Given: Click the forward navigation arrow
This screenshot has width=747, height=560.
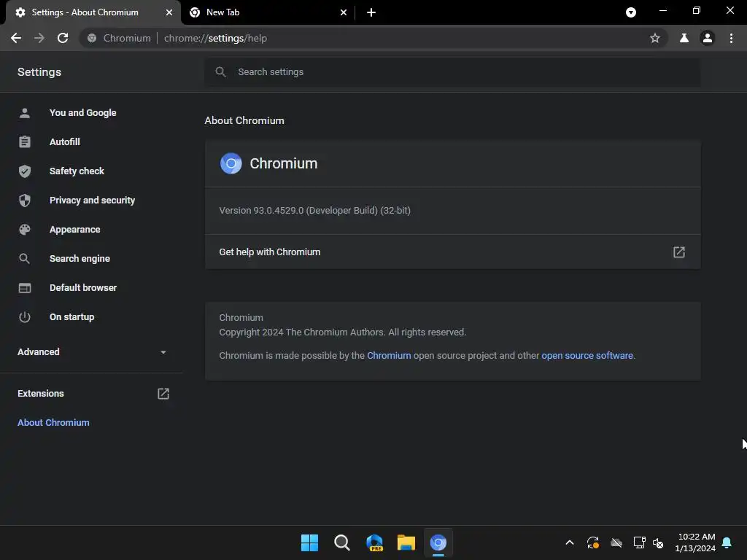Looking at the screenshot, I should pos(39,38).
